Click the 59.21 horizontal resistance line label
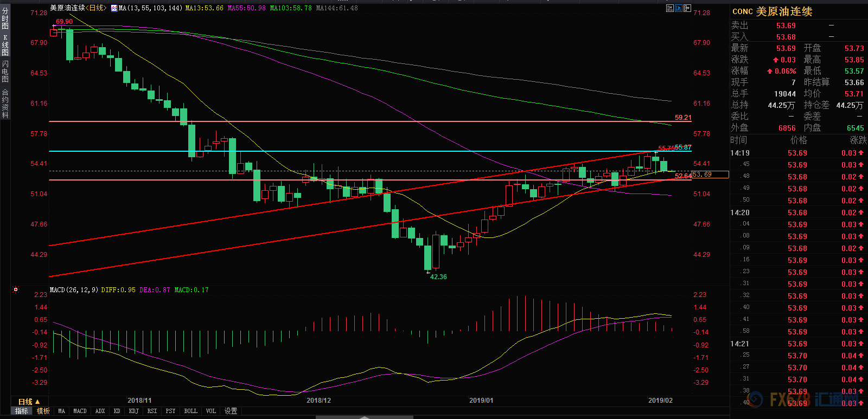 (x=683, y=117)
